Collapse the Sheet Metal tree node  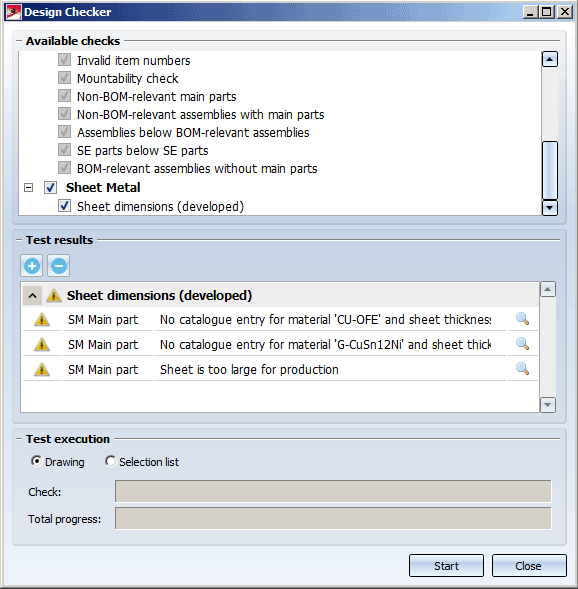(29, 187)
